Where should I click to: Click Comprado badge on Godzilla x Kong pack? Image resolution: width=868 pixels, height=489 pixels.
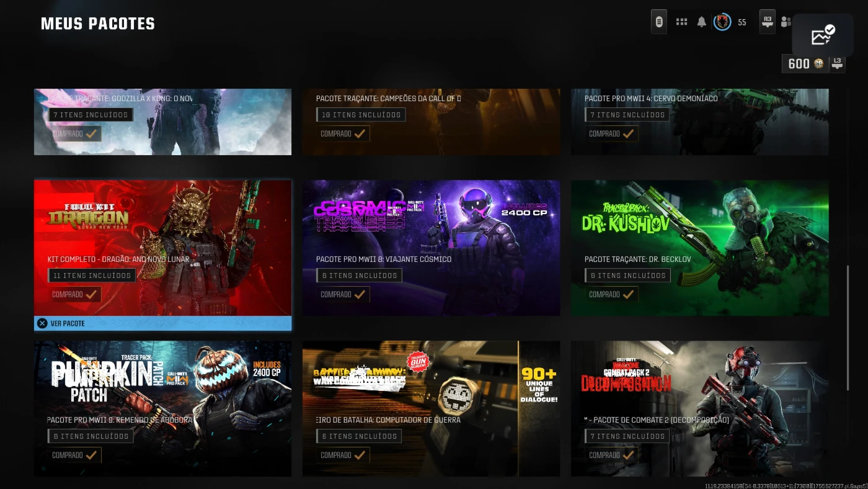click(x=74, y=133)
